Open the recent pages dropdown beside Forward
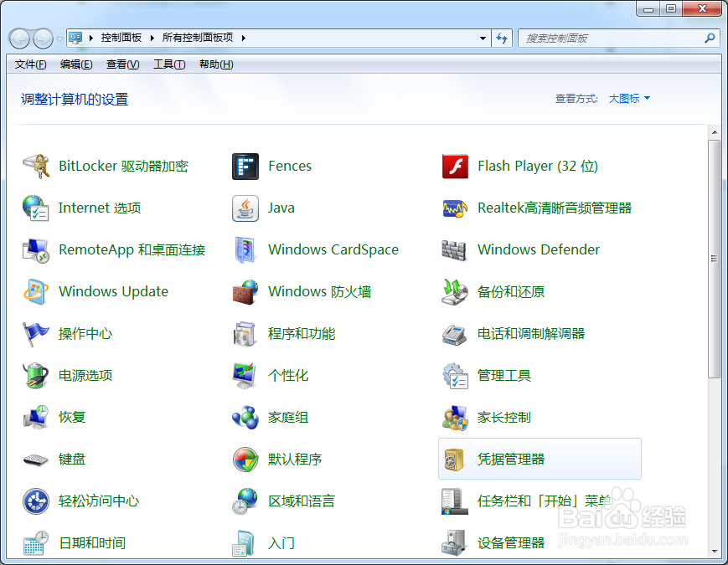728x565 pixels. 59,39
